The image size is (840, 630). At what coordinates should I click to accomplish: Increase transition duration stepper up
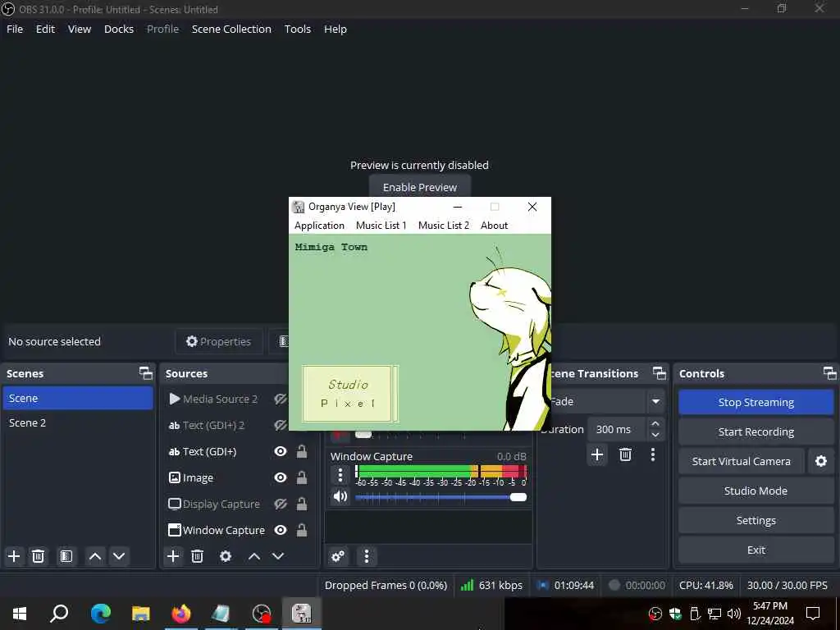pyautogui.click(x=655, y=424)
